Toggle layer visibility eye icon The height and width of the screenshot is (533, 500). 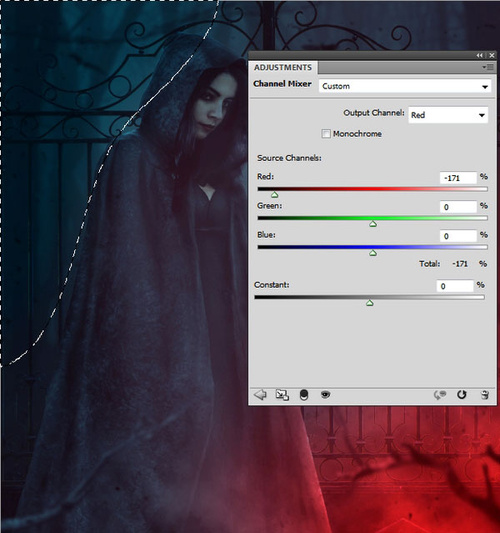[x=325, y=394]
